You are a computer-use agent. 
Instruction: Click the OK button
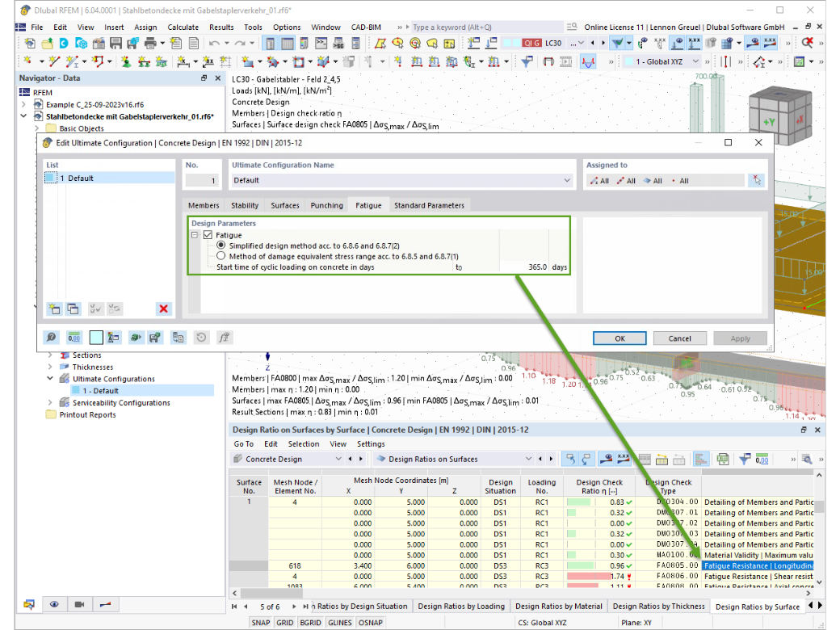(x=619, y=338)
